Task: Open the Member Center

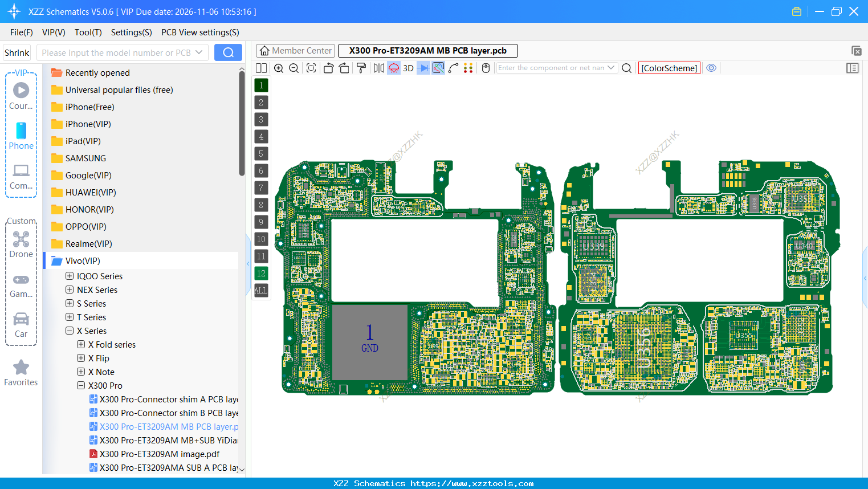Action: 295,50
